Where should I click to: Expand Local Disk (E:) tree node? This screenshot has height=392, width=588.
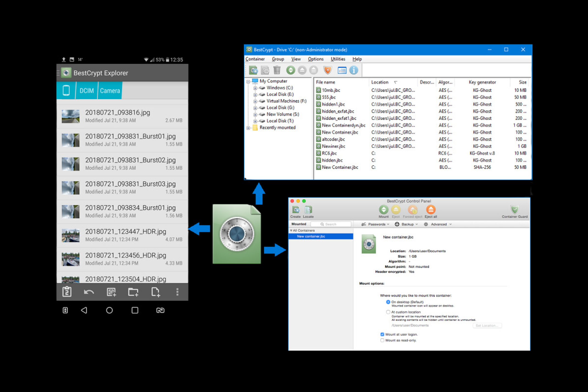[255, 95]
